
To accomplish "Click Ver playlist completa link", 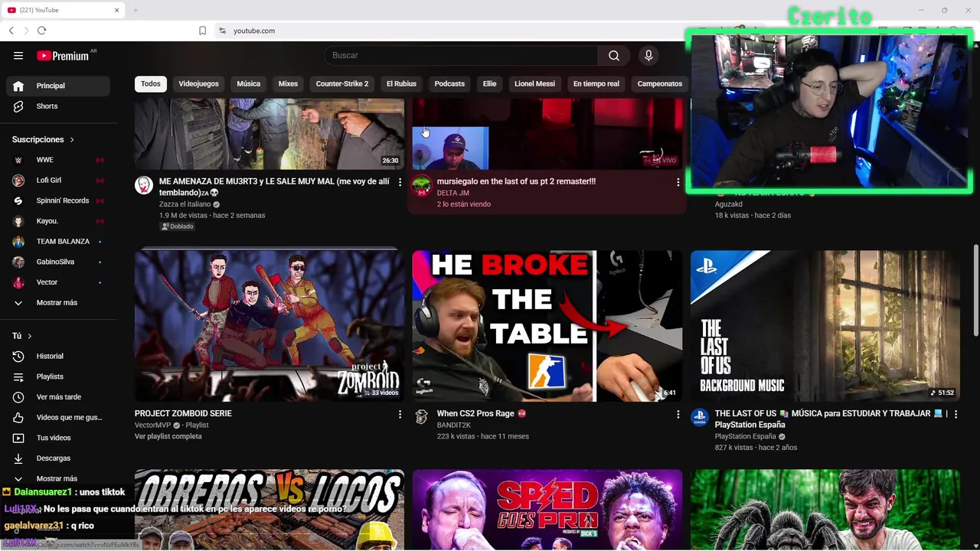I will [168, 436].
